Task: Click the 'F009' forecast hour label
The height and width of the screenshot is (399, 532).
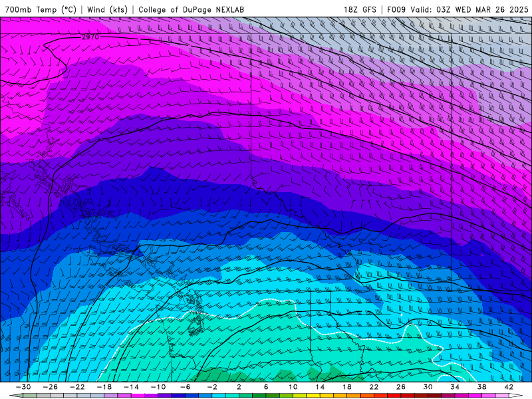Action: [x=396, y=9]
